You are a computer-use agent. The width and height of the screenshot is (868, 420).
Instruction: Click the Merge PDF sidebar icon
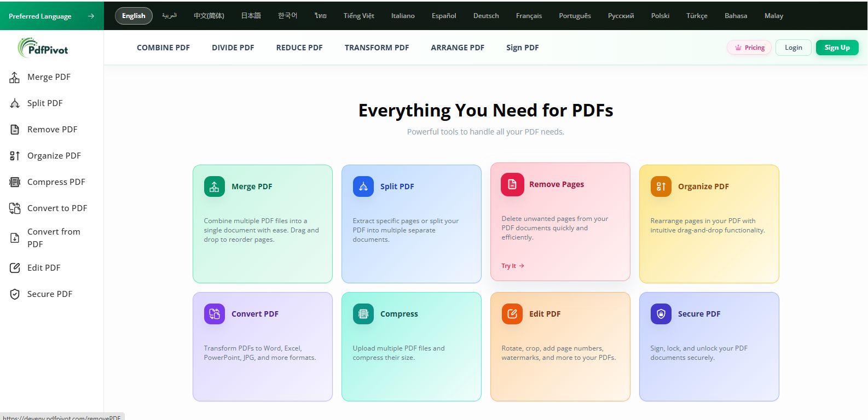point(15,77)
